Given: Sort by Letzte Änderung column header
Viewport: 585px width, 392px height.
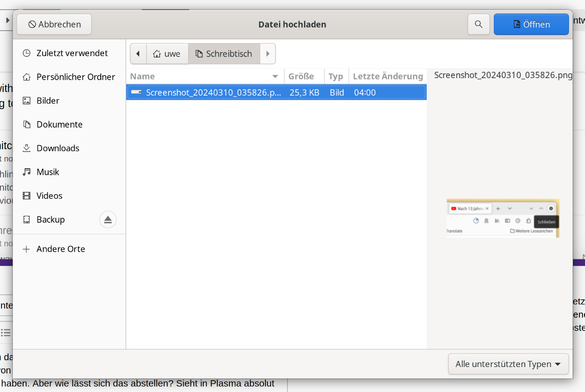Looking at the screenshot, I should point(388,77).
